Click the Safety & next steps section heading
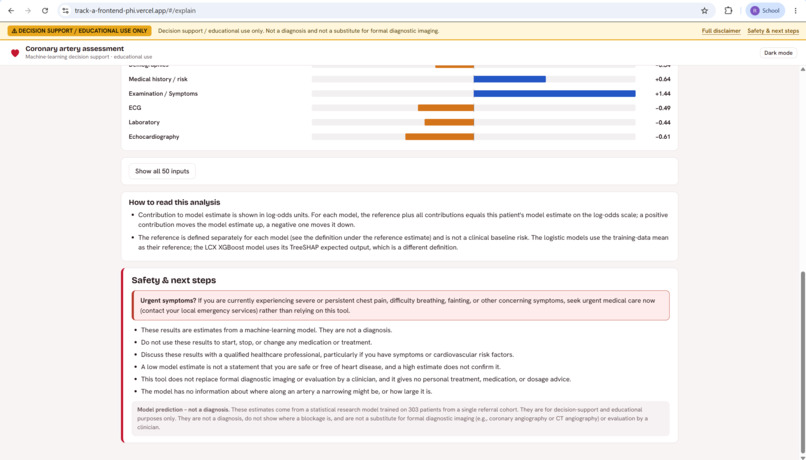 pos(174,280)
